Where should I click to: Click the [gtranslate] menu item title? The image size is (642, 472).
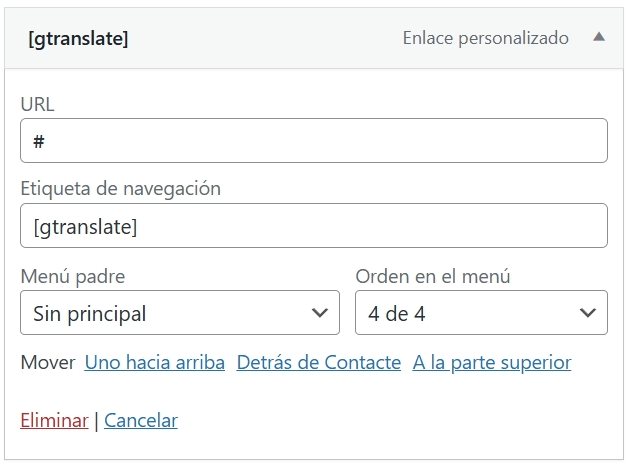pyautogui.click(x=78, y=39)
